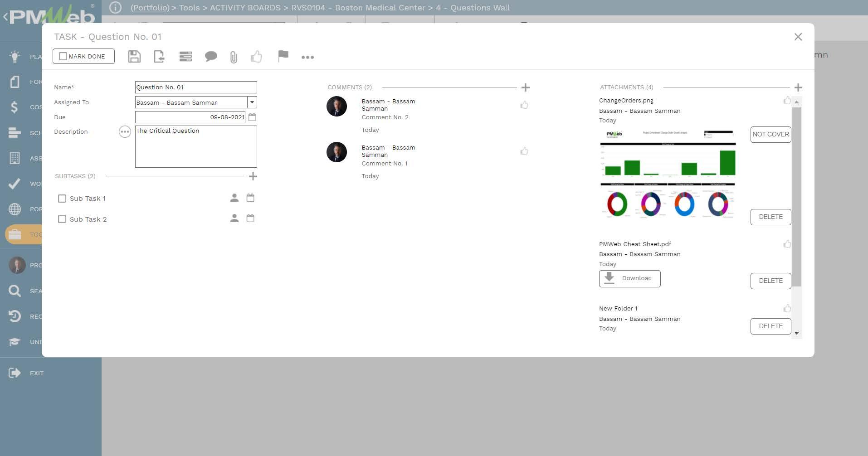This screenshot has width=868, height=456.
Task: Click the Portfolio breadcrumb link
Action: click(x=150, y=8)
